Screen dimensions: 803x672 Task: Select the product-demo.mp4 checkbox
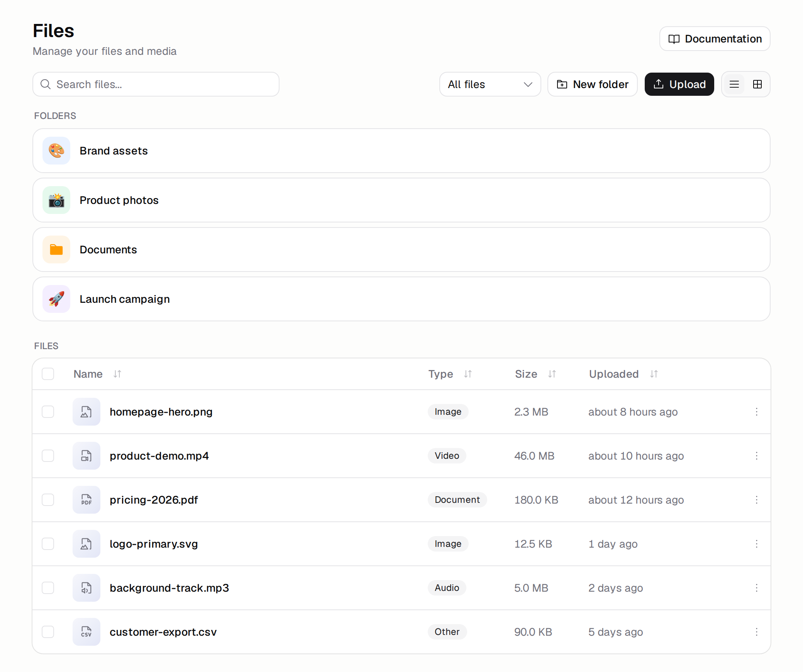(48, 456)
